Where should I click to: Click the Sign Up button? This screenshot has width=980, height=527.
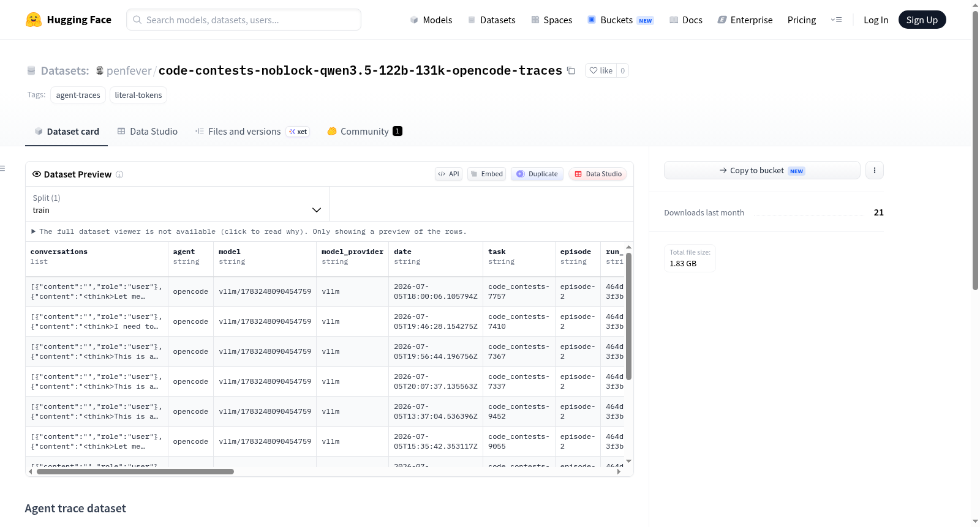(922, 20)
